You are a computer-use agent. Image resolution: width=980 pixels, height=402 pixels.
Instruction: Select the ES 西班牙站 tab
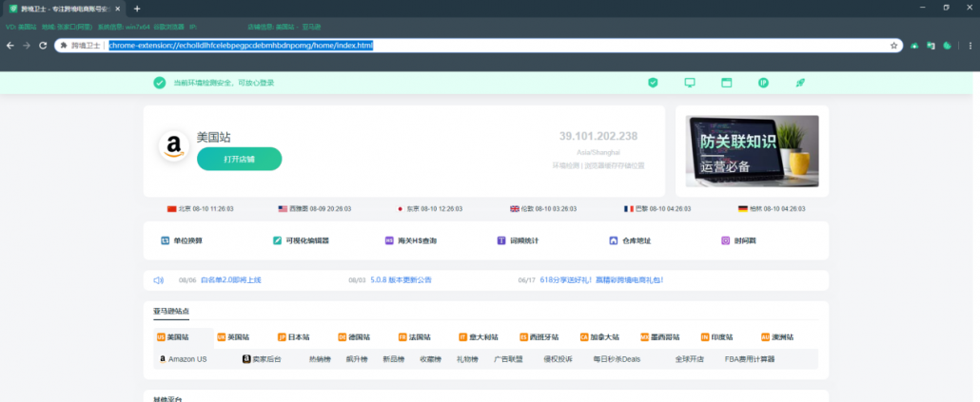[x=539, y=337]
